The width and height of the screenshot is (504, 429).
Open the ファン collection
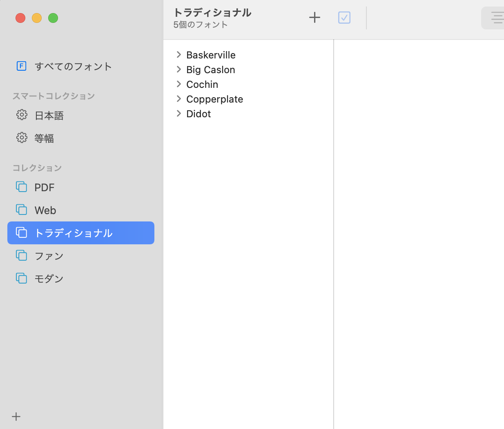49,256
